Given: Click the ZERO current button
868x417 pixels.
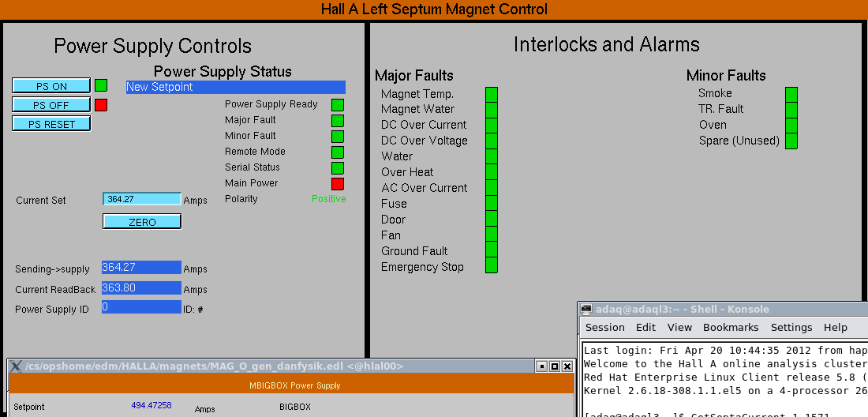Looking at the screenshot, I should pyautogui.click(x=142, y=221).
